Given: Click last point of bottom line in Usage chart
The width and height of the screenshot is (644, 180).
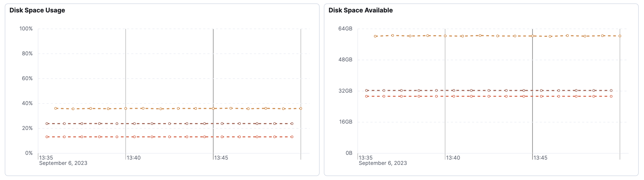Looking at the screenshot, I should [x=292, y=137].
